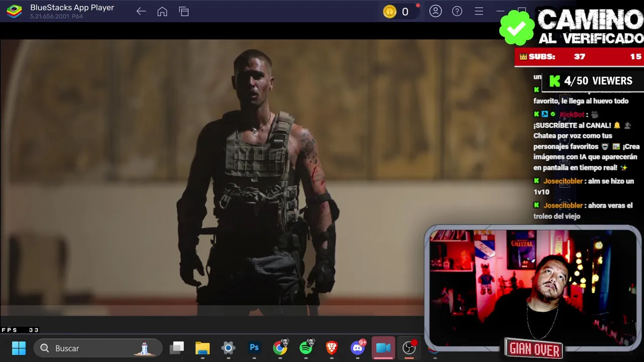Launch Photoshop from taskbar
This screenshot has height=362, width=644.
coord(254,348)
